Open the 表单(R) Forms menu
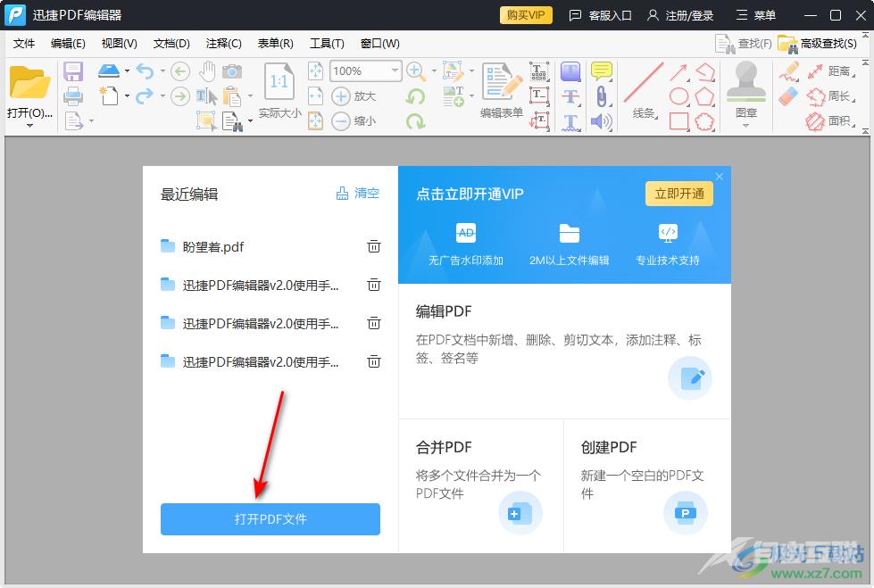The height and width of the screenshot is (588, 874). point(275,44)
